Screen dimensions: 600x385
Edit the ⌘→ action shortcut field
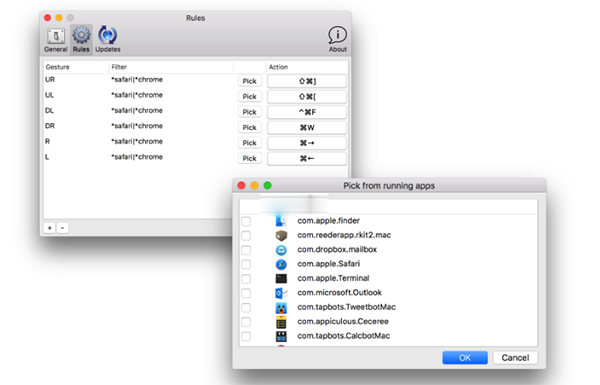[x=307, y=143]
